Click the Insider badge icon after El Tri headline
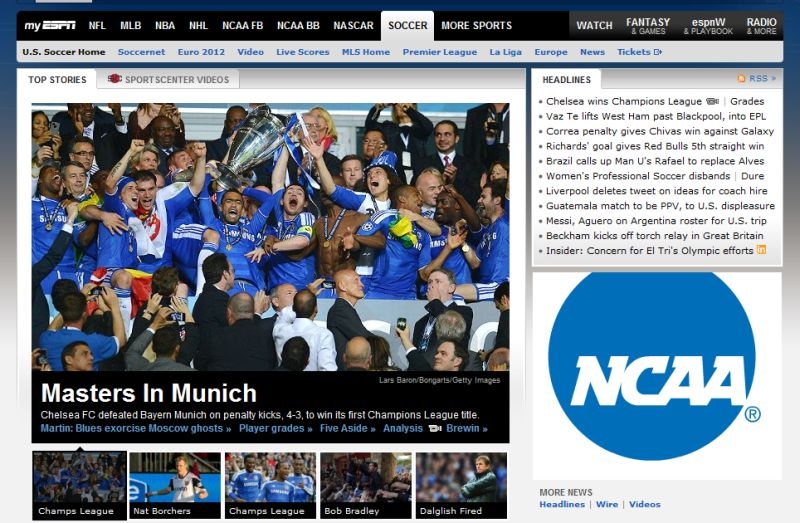This screenshot has width=800, height=523. pos(761,250)
